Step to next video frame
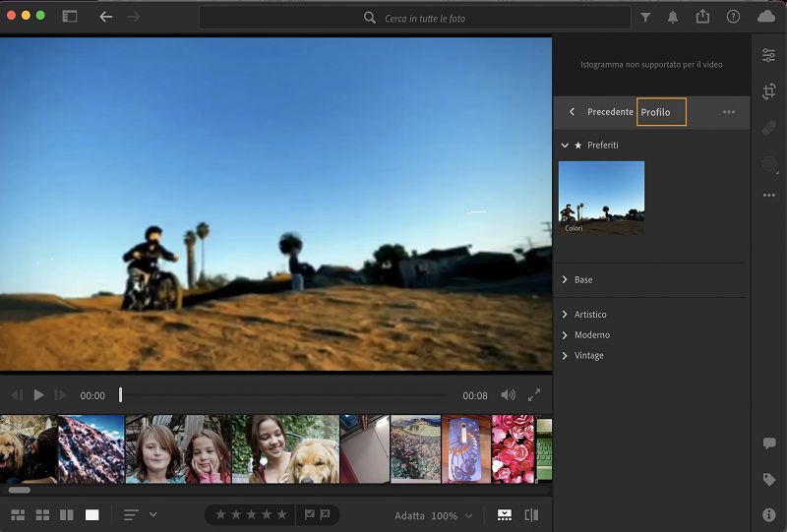 pyautogui.click(x=60, y=395)
